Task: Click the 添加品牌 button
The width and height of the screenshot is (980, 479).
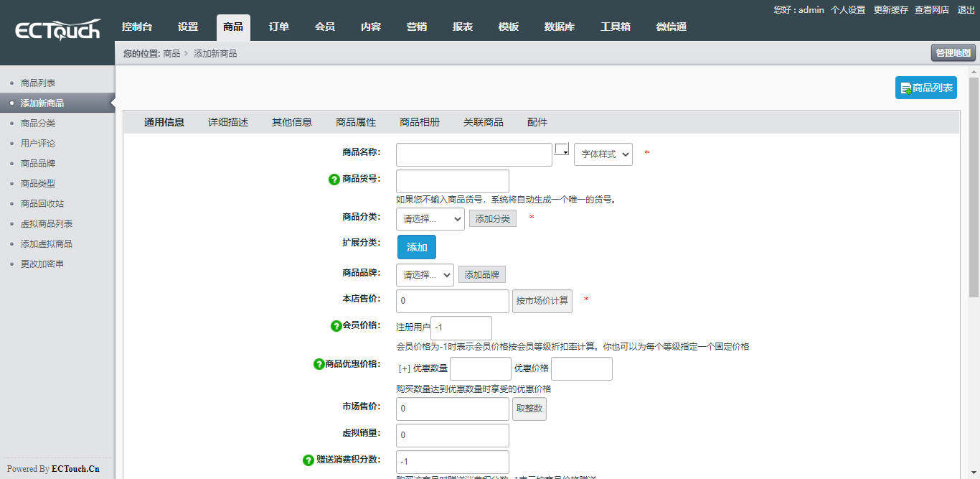Action: pos(482,274)
